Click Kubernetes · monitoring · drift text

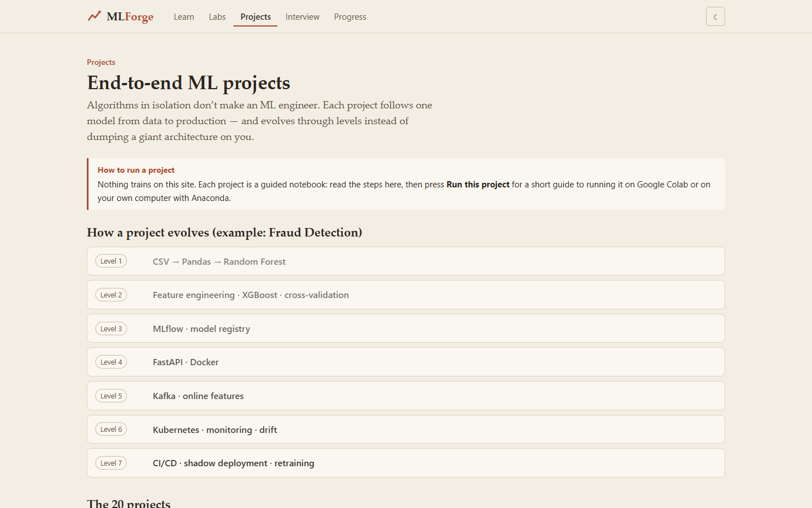tap(215, 430)
